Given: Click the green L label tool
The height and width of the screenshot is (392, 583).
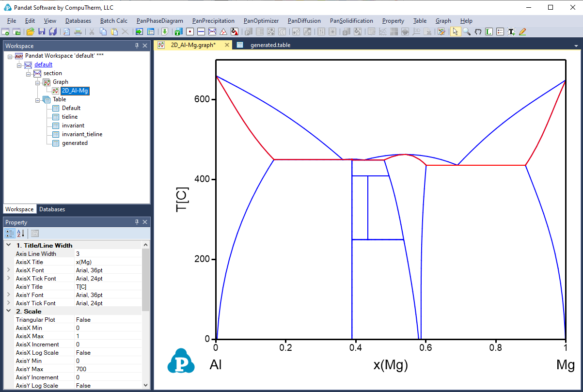Looking at the screenshot, I should (488, 31).
